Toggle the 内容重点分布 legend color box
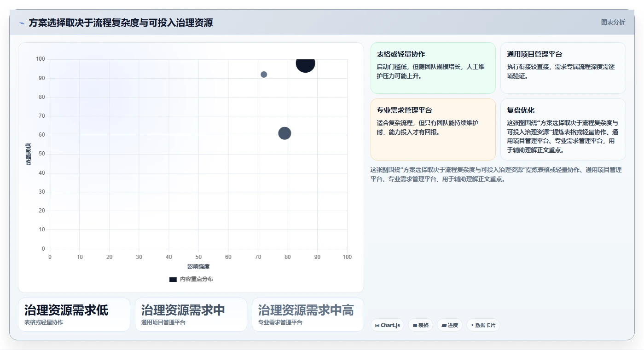 click(x=173, y=279)
